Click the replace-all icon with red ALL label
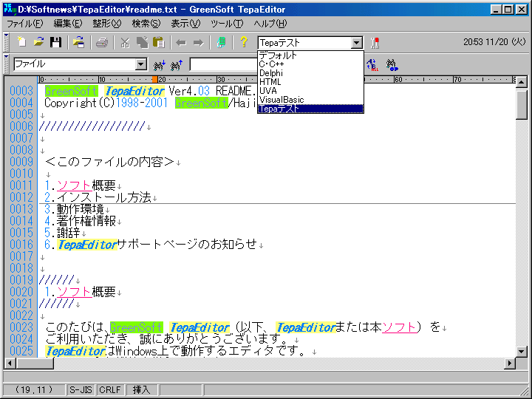 (372, 64)
